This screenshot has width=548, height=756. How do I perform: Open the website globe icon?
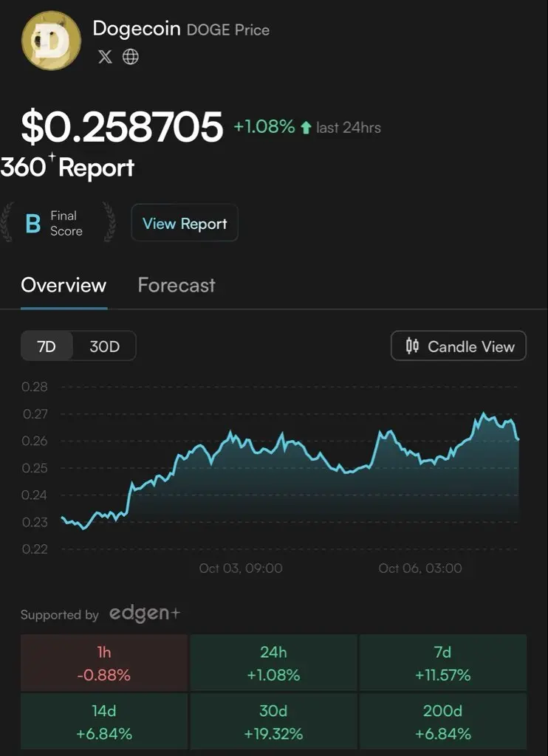(x=131, y=57)
